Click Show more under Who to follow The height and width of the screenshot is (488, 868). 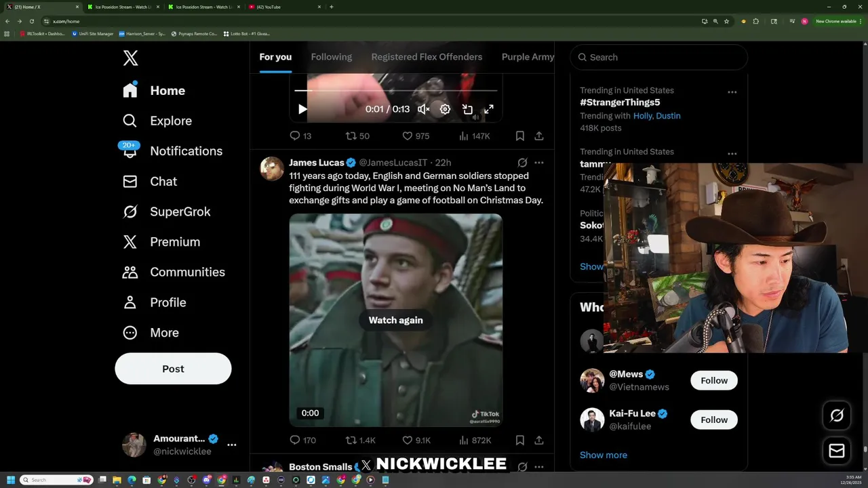(x=604, y=455)
